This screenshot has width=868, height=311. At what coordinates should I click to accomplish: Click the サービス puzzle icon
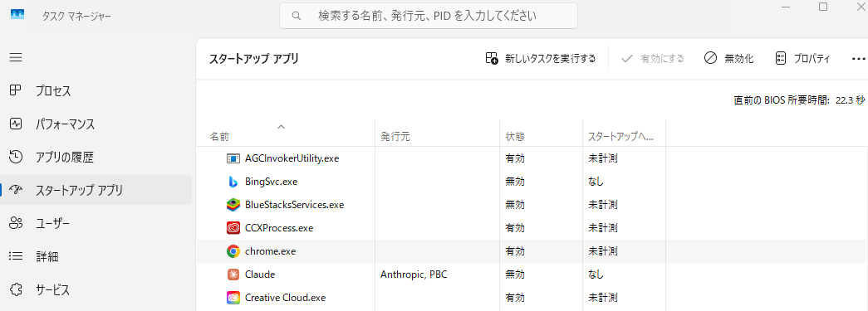point(16,289)
